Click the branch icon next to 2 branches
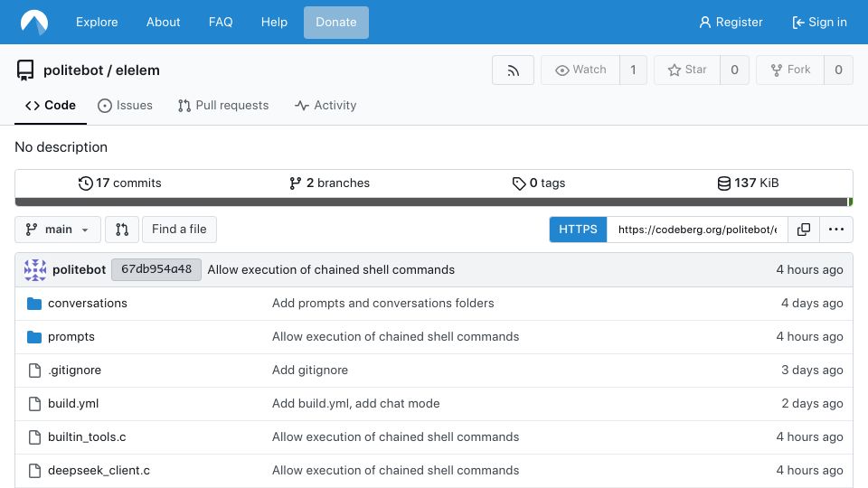This screenshot has height=488, width=868. [295, 183]
